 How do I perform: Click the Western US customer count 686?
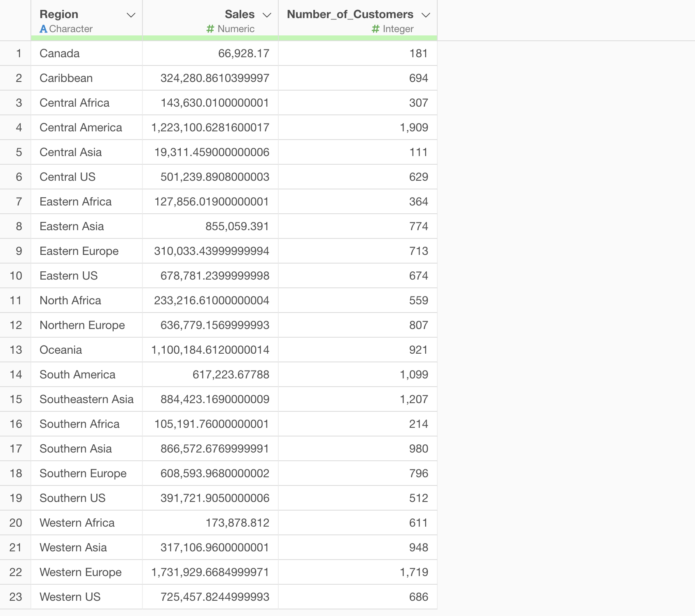coord(418,597)
